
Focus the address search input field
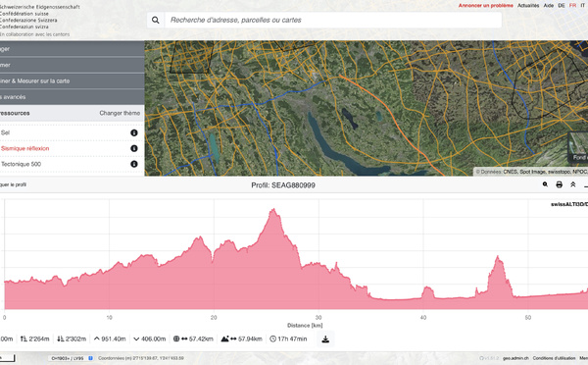[333, 20]
